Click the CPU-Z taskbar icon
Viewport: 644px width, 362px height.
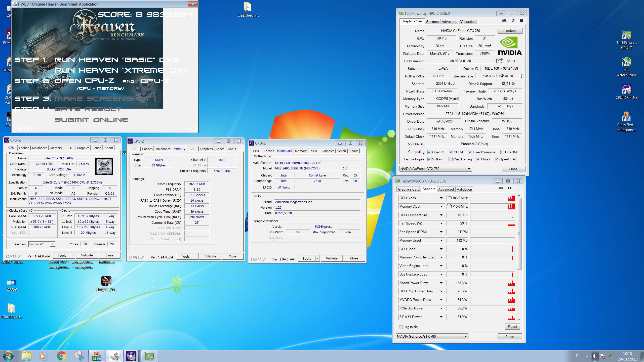(x=131, y=356)
